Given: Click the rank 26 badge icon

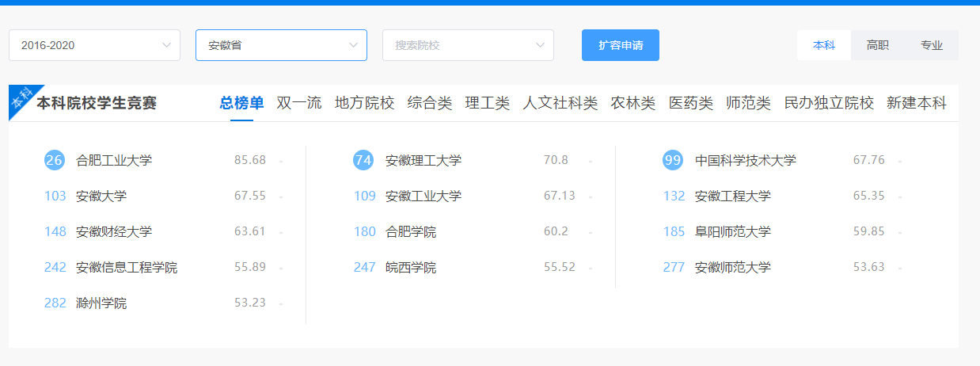Looking at the screenshot, I should click(54, 160).
